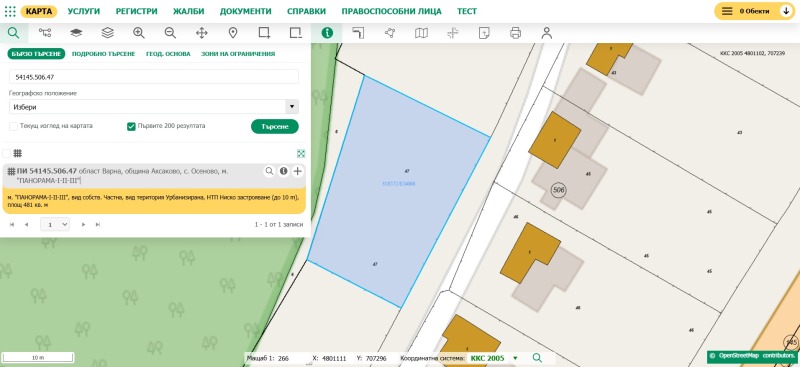
Task: Open the УСЛУГИ menu
Action: pyautogui.click(x=84, y=11)
